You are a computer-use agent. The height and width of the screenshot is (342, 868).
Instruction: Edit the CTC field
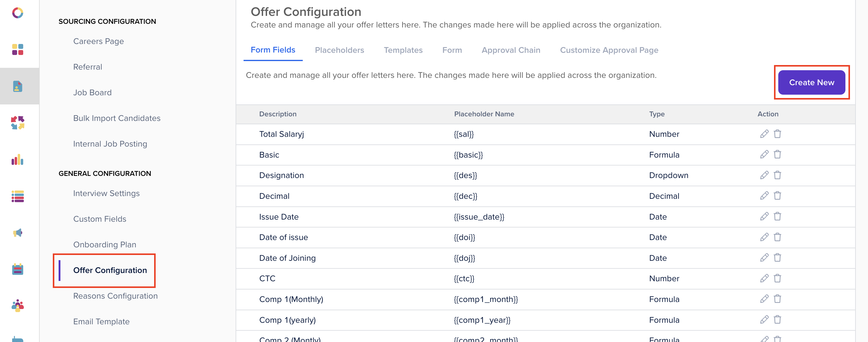pyautogui.click(x=764, y=278)
